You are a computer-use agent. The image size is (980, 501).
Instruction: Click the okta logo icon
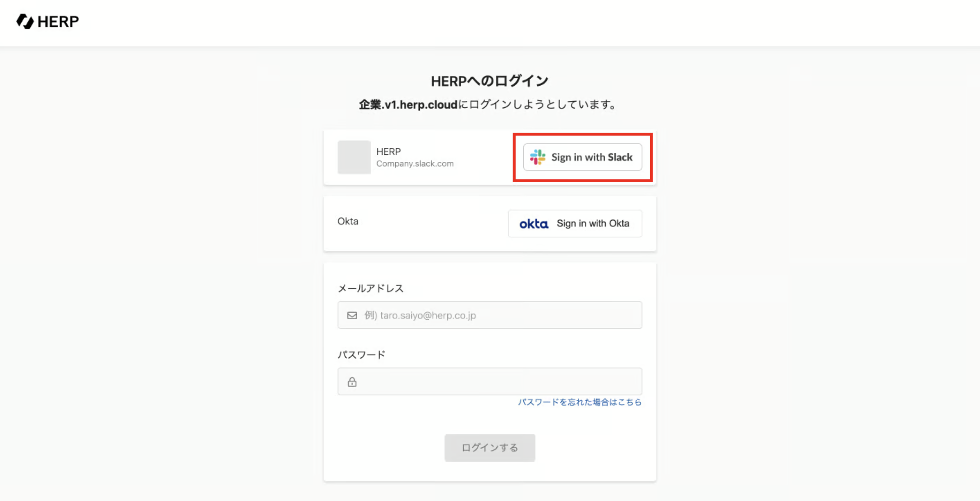coord(534,224)
